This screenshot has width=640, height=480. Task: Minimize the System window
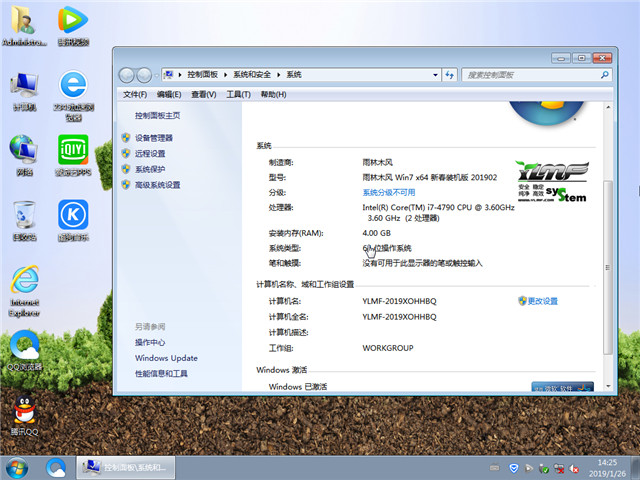561,58
